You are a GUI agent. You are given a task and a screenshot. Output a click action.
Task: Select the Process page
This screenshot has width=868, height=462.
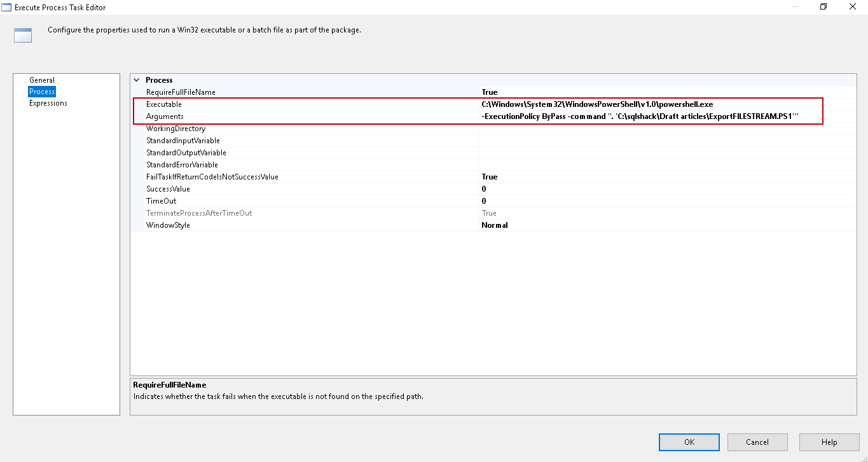click(42, 92)
